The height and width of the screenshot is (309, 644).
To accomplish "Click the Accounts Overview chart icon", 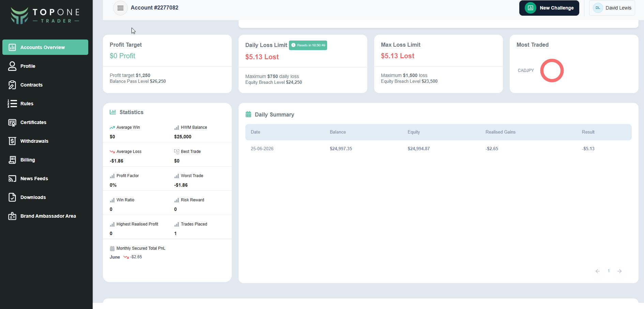I will [x=12, y=47].
